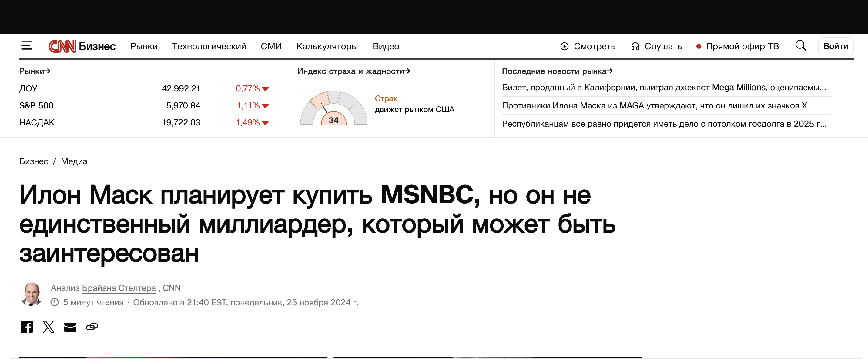
Task: Copy article link icon
Action: (x=92, y=327)
